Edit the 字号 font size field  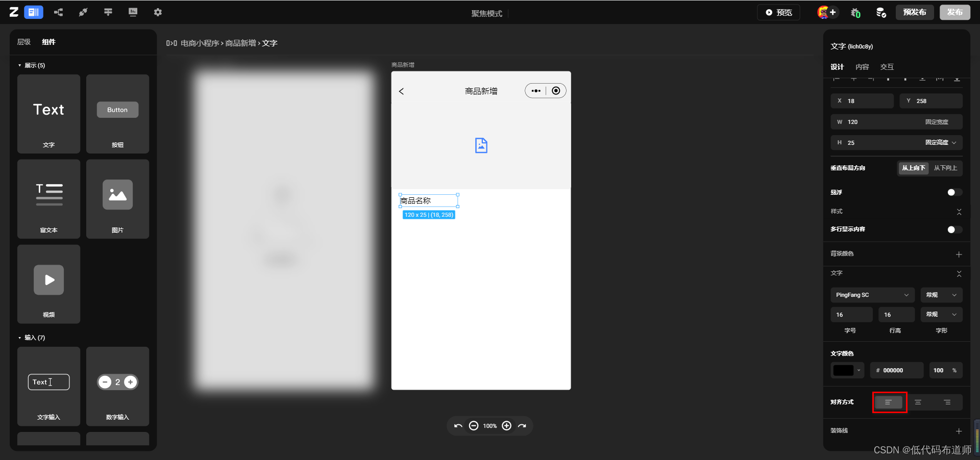click(x=851, y=315)
